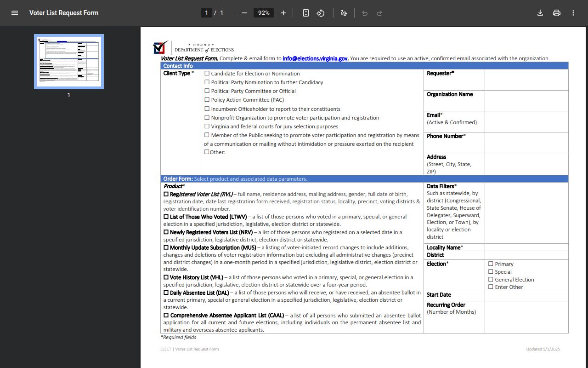Check Incumbent Officeholder checkbox
The height and width of the screenshot is (368, 588).
[x=207, y=109]
